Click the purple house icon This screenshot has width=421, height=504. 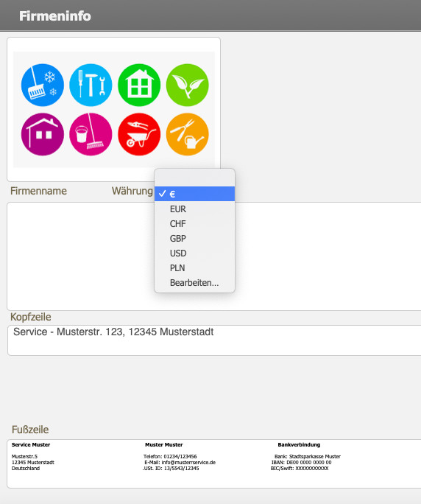tap(43, 134)
